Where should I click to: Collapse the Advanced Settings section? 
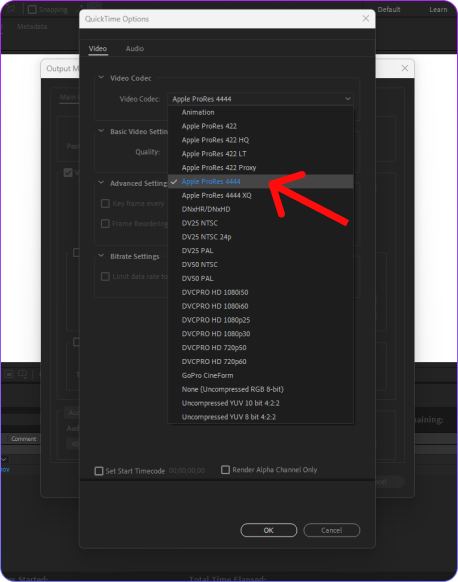(x=101, y=183)
